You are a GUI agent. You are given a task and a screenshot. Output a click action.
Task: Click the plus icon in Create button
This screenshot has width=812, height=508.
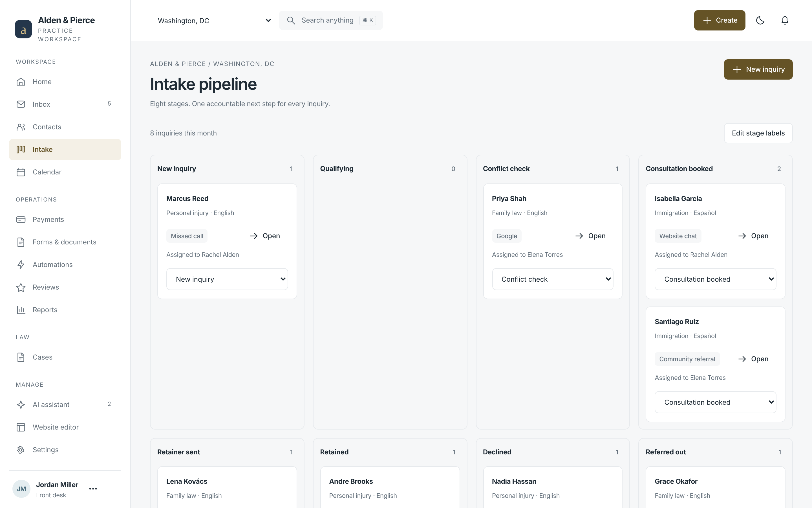tap(707, 20)
